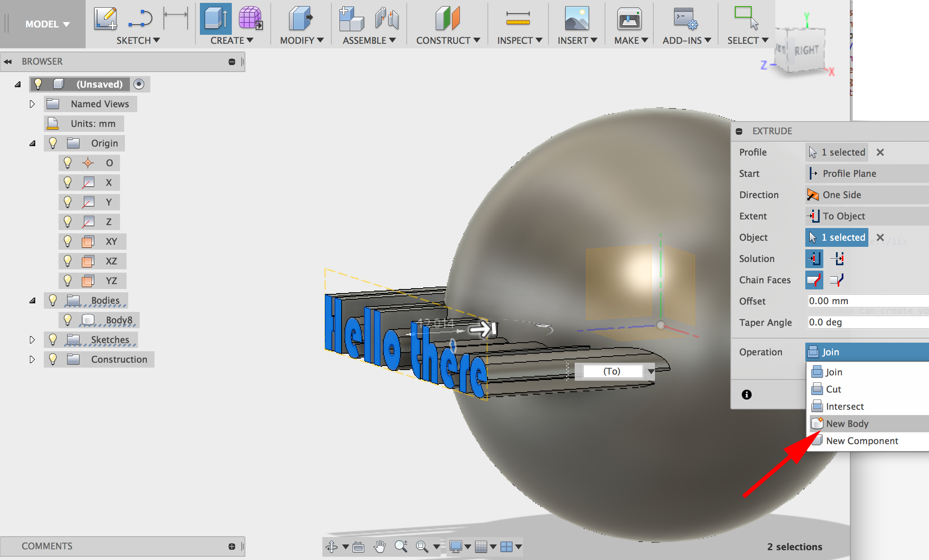The image size is (929, 560).
Task: Click the ViewCube RIGHT face
Action: point(807,50)
